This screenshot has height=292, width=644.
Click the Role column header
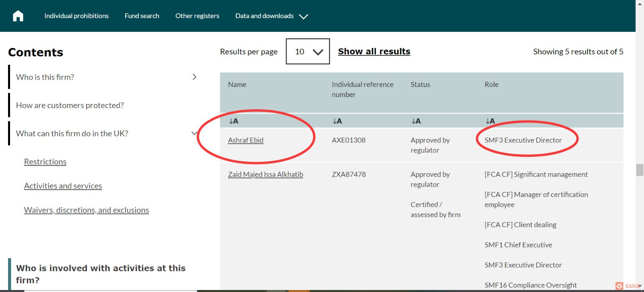[x=491, y=85]
